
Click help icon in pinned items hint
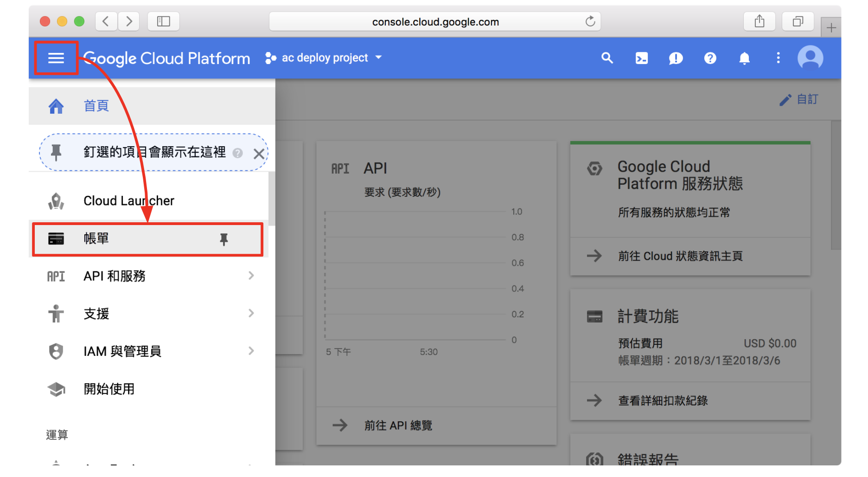click(x=237, y=153)
